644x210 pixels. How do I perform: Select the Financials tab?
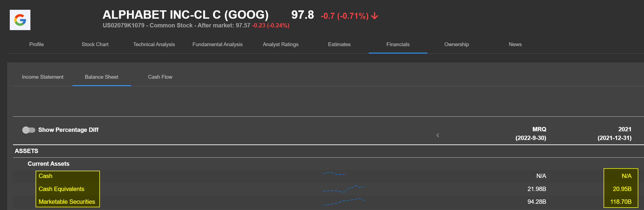click(x=398, y=44)
